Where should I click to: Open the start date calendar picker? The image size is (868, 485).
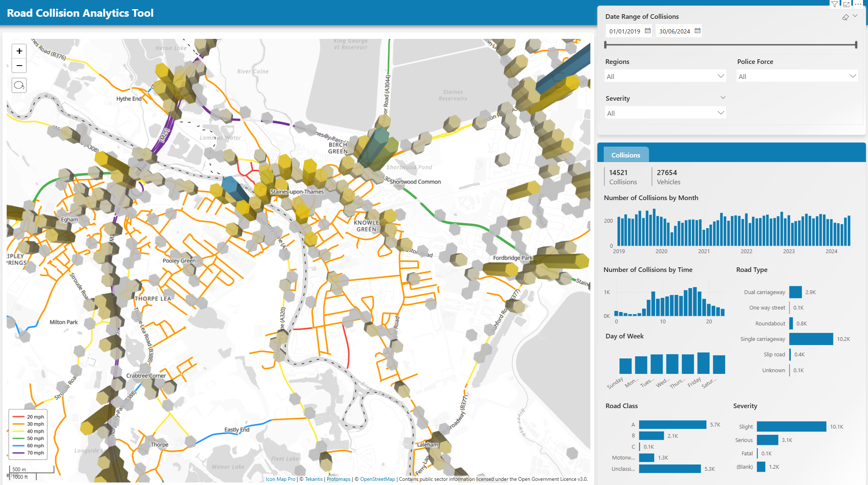coord(648,31)
